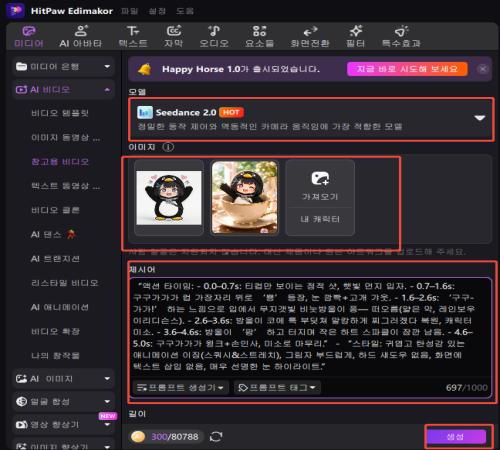The height and width of the screenshot is (450, 500).
Task: Open 리스타일 비디오 in the sidebar
Action: (x=65, y=283)
